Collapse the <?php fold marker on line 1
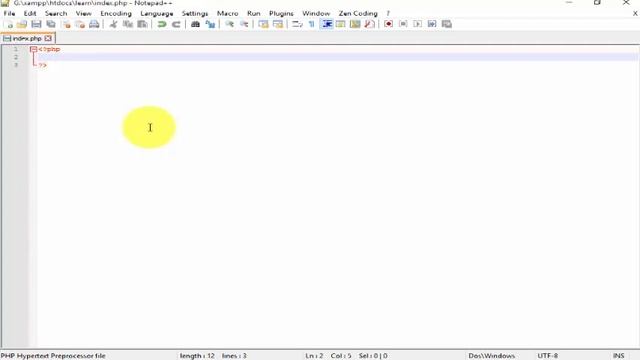Viewport: 640px width, 360px height. 33,49
